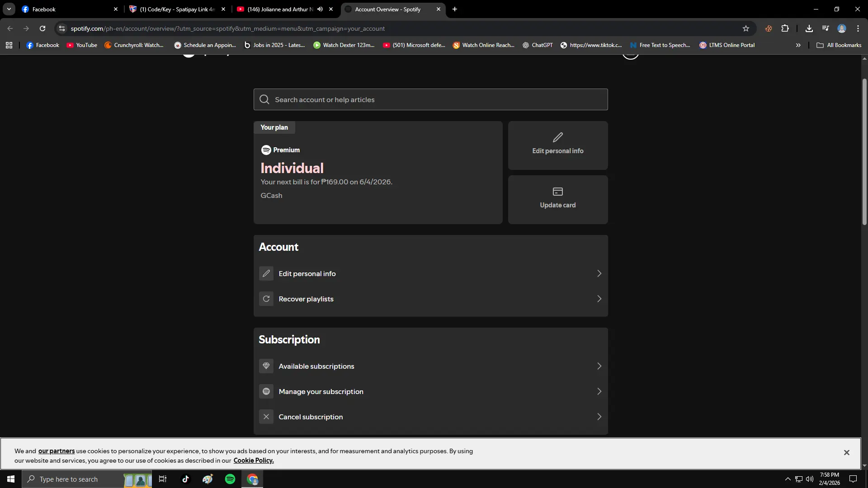Click the diamond icon beside Available subscriptions
The height and width of the screenshot is (488, 868).
(x=266, y=366)
